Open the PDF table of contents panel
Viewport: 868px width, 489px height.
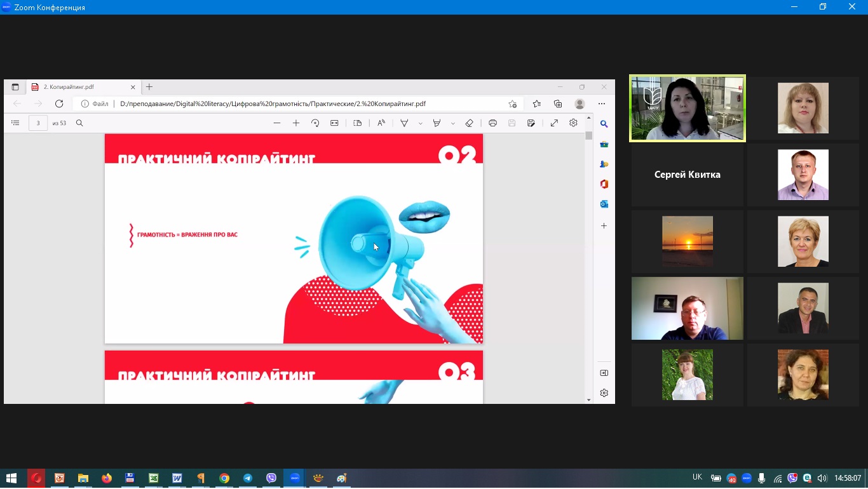point(16,123)
